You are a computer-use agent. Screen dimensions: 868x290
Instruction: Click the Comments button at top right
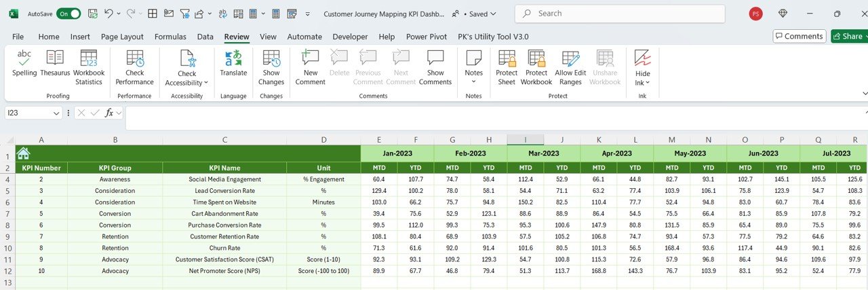click(799, 36)
